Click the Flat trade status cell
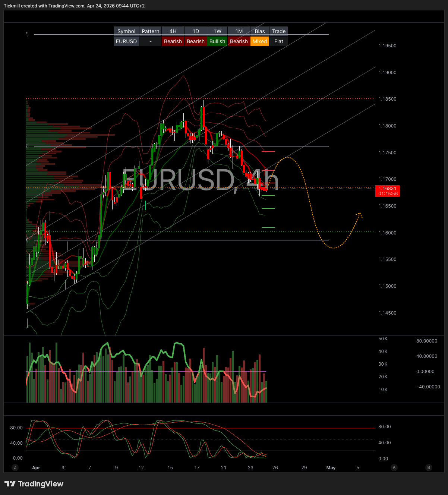 278,41
